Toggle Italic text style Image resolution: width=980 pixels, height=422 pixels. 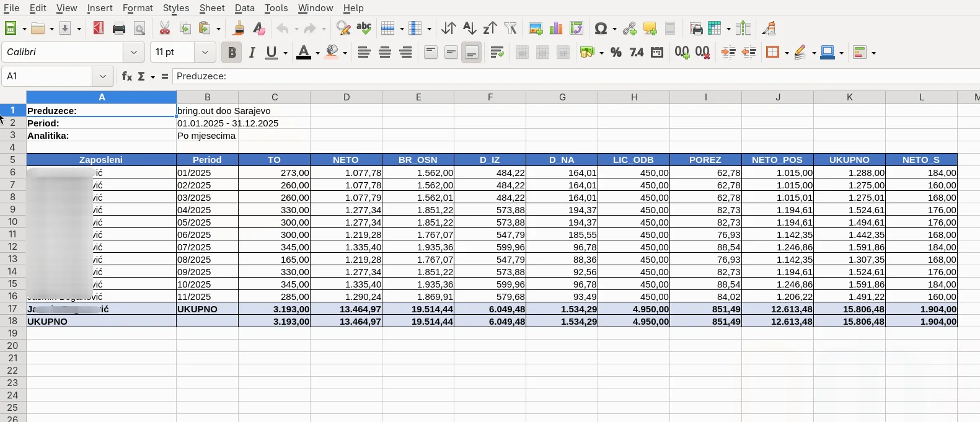[252, 53]
